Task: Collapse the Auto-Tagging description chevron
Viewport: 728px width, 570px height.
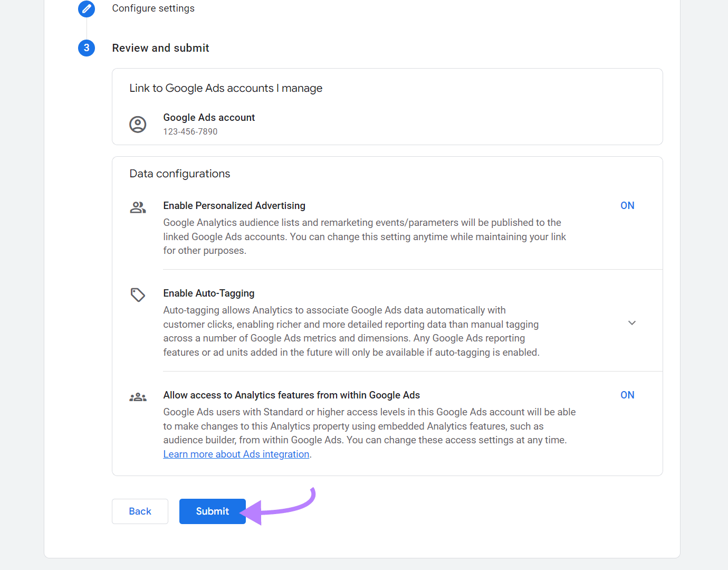Action: (631, 322)
